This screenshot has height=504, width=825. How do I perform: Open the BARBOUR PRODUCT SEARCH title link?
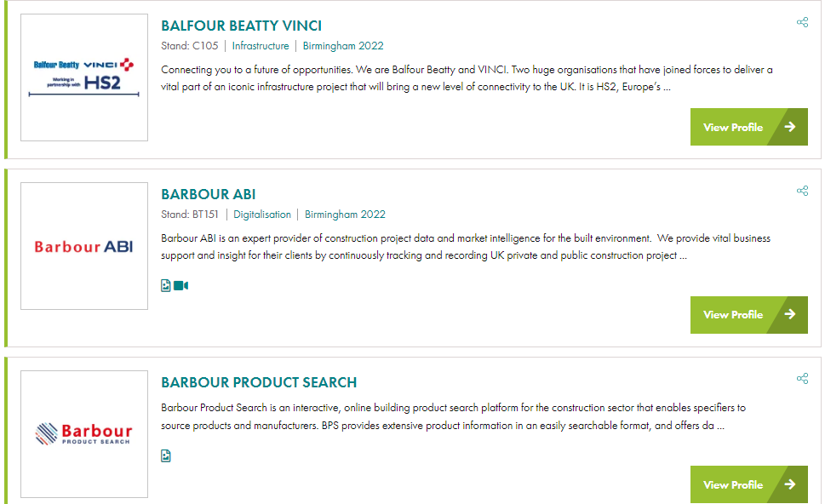click(259, 382)
